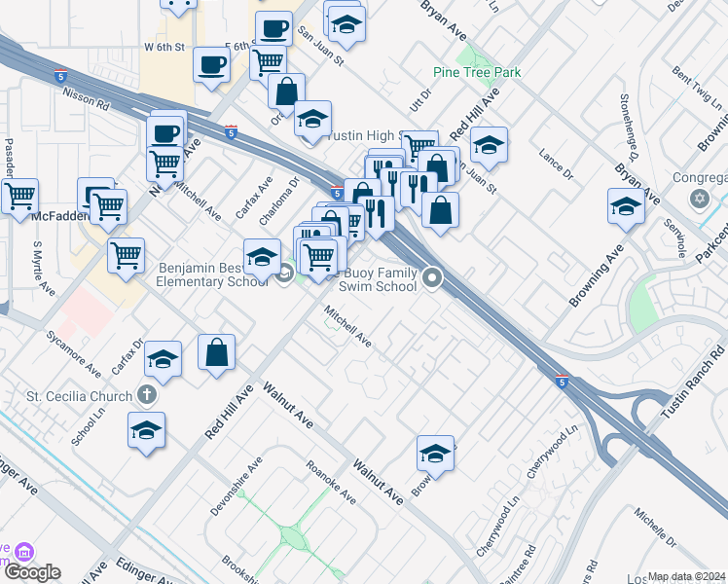Screen dimensions: 728x584
Task: Click the restaurant marker right of center in cluster
Action: [x=419, y=190]
